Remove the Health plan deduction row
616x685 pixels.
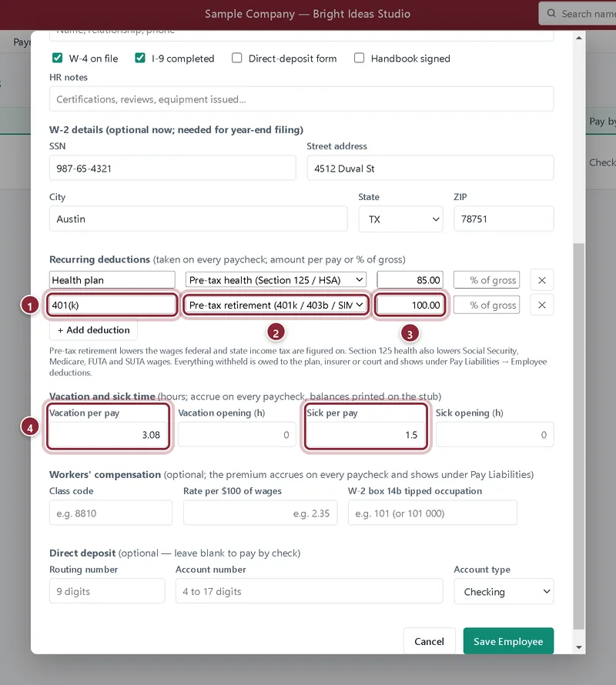click(541, 280)
